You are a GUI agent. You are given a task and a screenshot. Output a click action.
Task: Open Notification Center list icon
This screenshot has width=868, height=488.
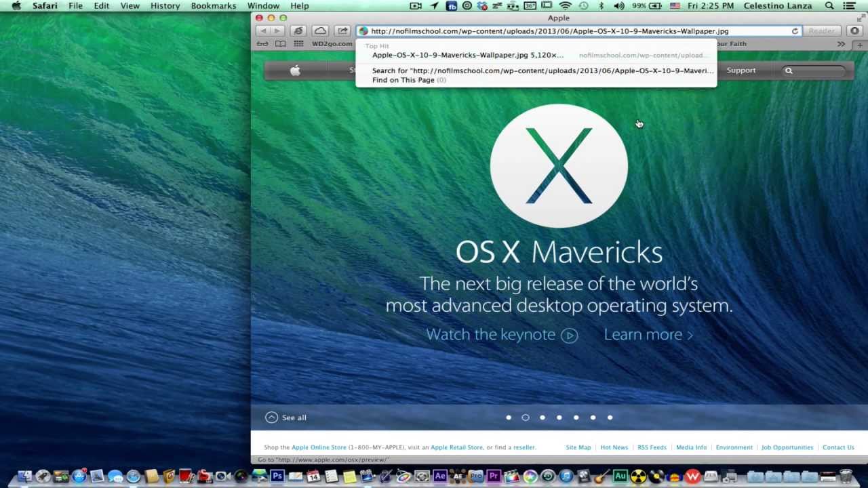coord(849,6)
